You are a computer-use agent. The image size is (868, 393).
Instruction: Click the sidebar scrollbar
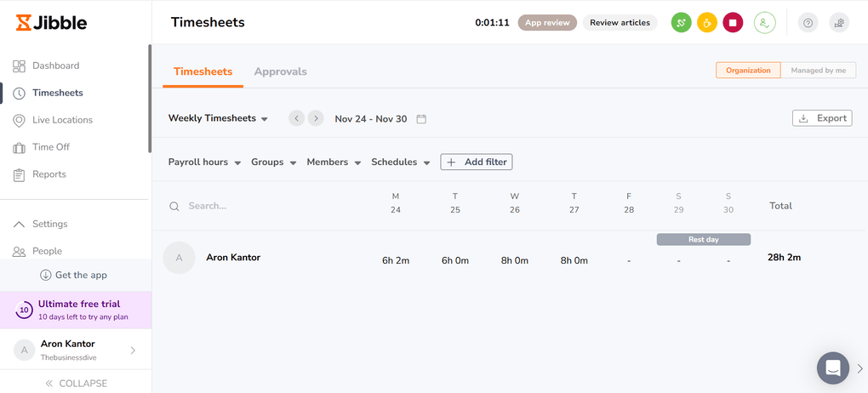tap(150, 99)
